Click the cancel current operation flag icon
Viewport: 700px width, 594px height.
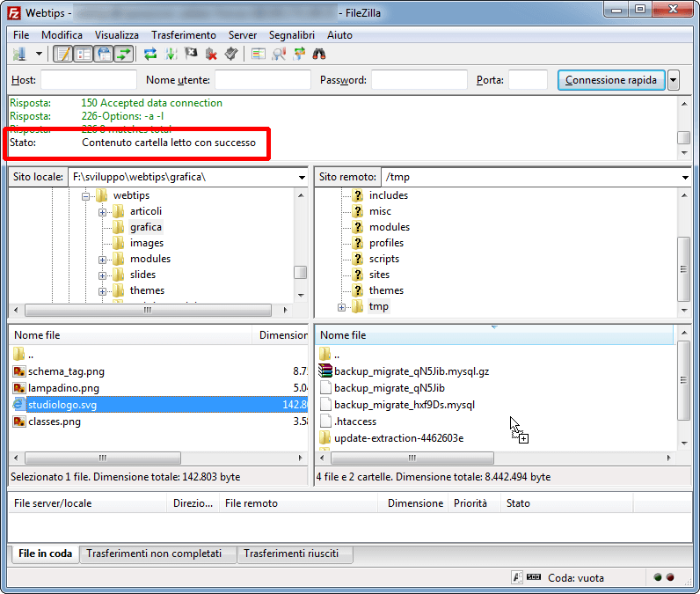point(191,54)
